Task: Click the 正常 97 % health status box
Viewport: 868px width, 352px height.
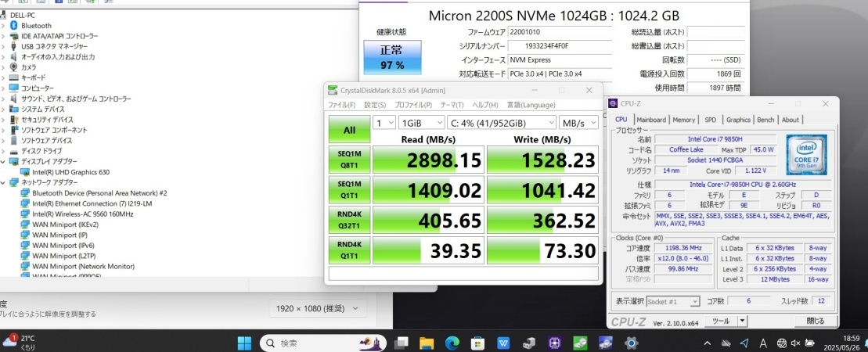Action: (392, 57)
